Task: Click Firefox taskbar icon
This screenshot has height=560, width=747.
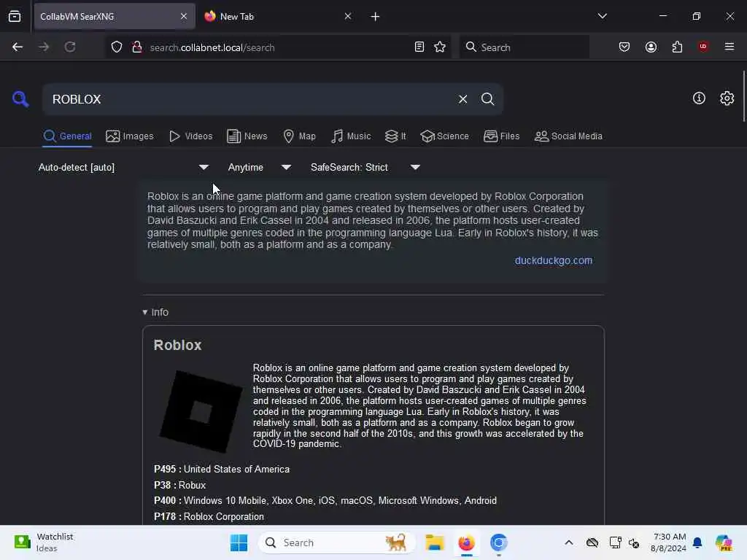Action: (466, 542)
